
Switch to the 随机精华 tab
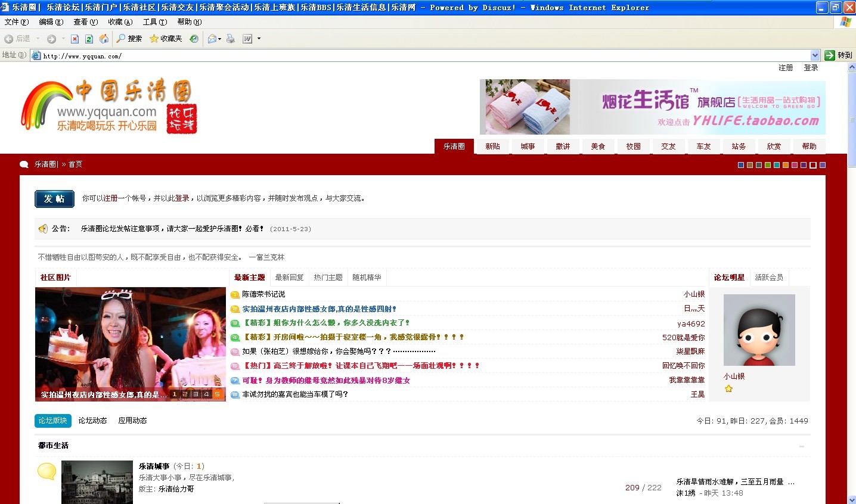(x=367, y=278)
